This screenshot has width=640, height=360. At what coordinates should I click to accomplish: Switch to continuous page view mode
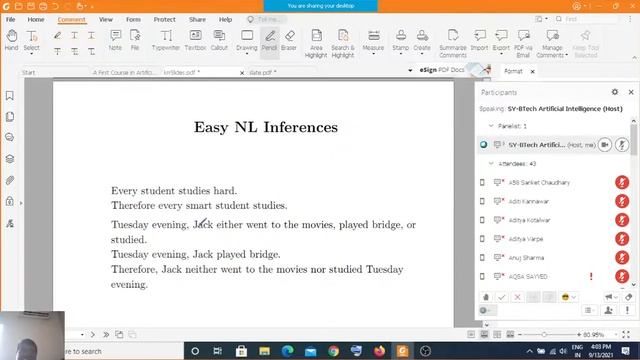click(484, 335)
